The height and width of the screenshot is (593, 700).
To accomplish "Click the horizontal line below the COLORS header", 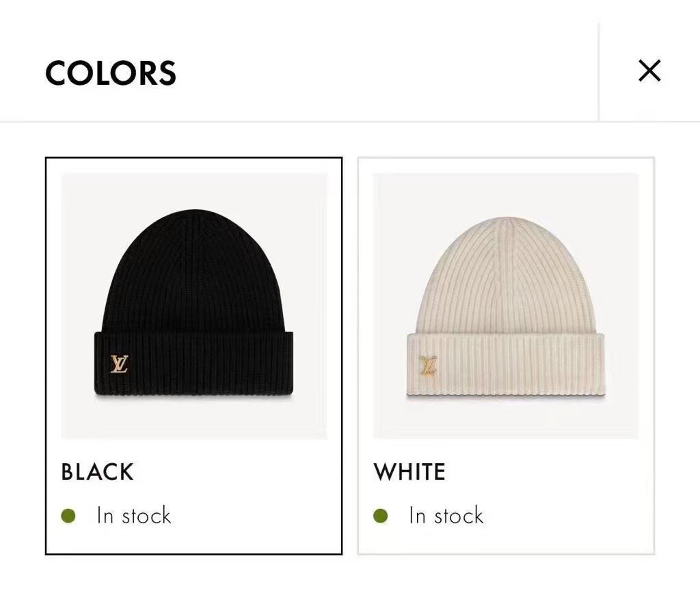I will [x=342, y=122].
